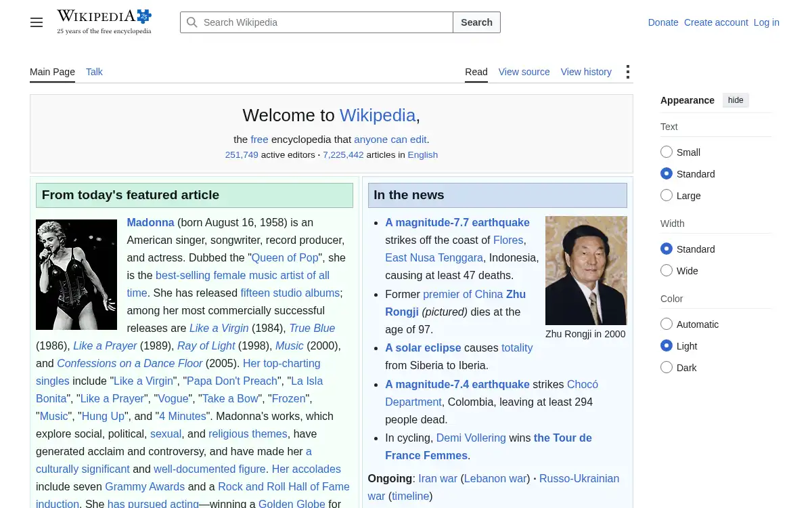Select Light color mode
This screenshot has width=812, height=508.
coord(667,346)
